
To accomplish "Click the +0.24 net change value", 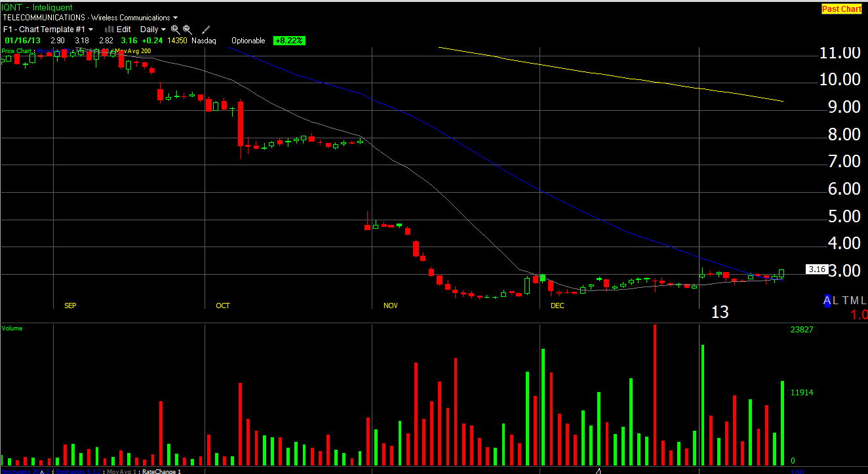I will coord(153,41).
